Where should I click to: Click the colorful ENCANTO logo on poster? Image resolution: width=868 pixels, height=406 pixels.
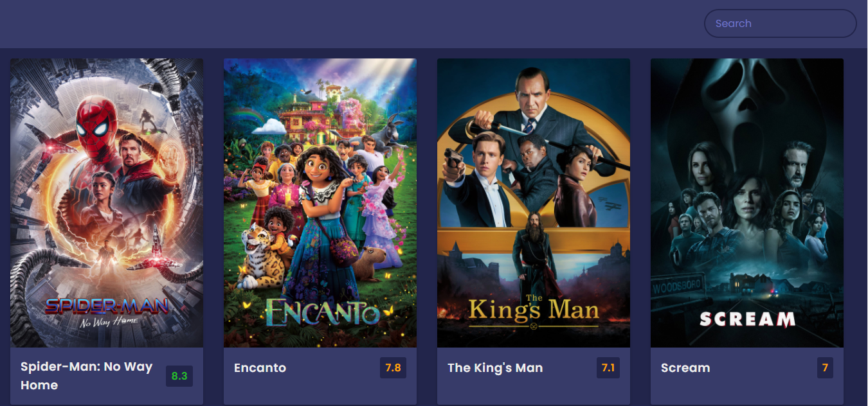[x=322, y=312]
